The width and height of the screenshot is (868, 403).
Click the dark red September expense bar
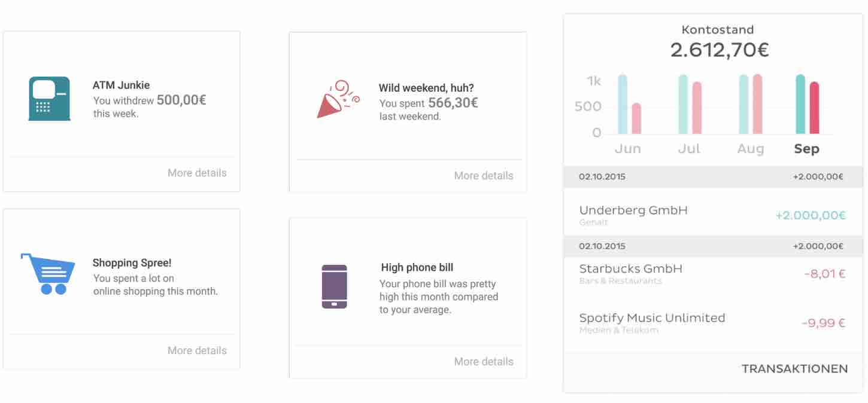coord(814,108)
